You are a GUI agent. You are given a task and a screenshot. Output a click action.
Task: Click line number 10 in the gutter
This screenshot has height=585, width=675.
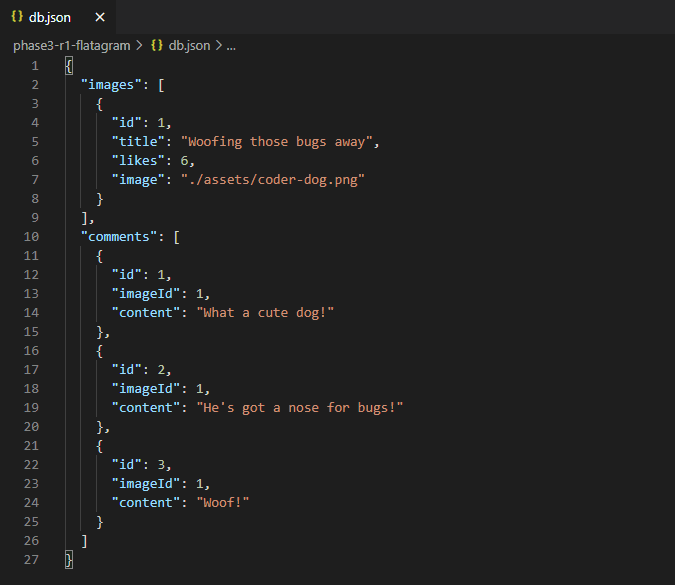click(31, 237)
